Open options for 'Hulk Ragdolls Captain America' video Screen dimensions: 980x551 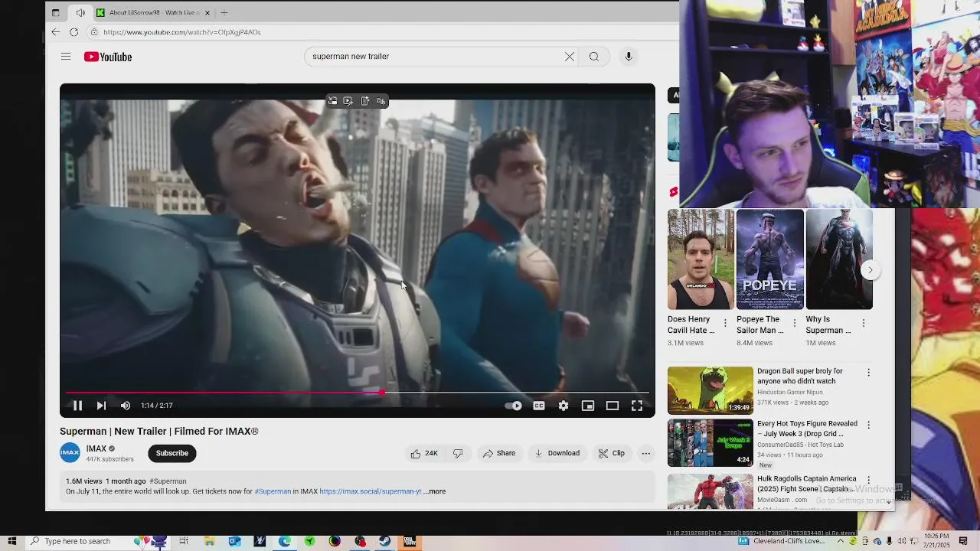pos(868,480)
